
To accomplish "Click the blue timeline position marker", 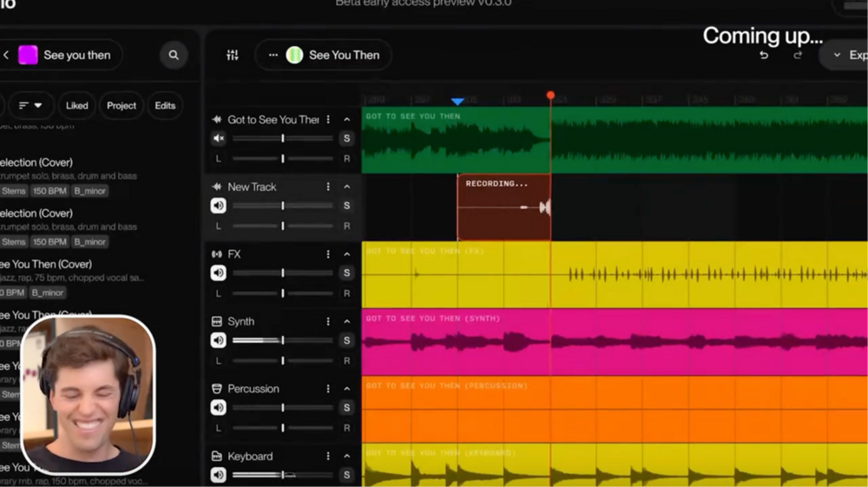I will click(457, 102).
